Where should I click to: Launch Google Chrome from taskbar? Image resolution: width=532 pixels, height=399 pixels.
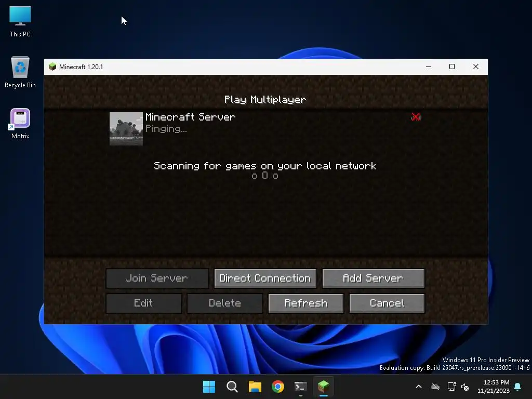pyautogui.click(x=278, y=387)
